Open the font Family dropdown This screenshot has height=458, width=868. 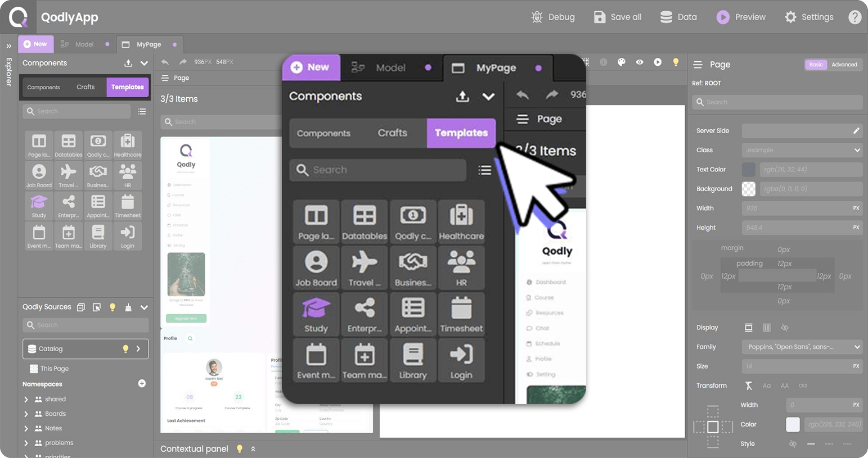pos(802,347)
